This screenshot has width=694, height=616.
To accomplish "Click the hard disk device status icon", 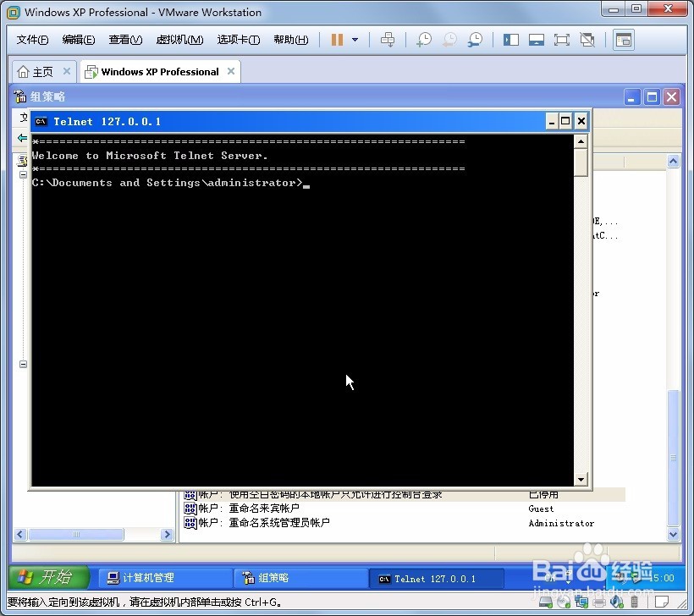I will (x=544, y=602).
